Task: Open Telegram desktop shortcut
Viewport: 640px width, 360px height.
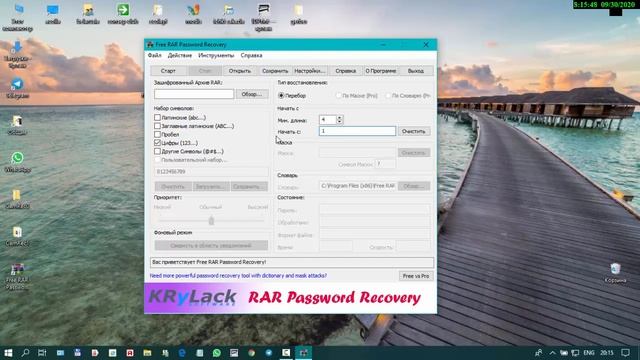Action: [17, 88]
